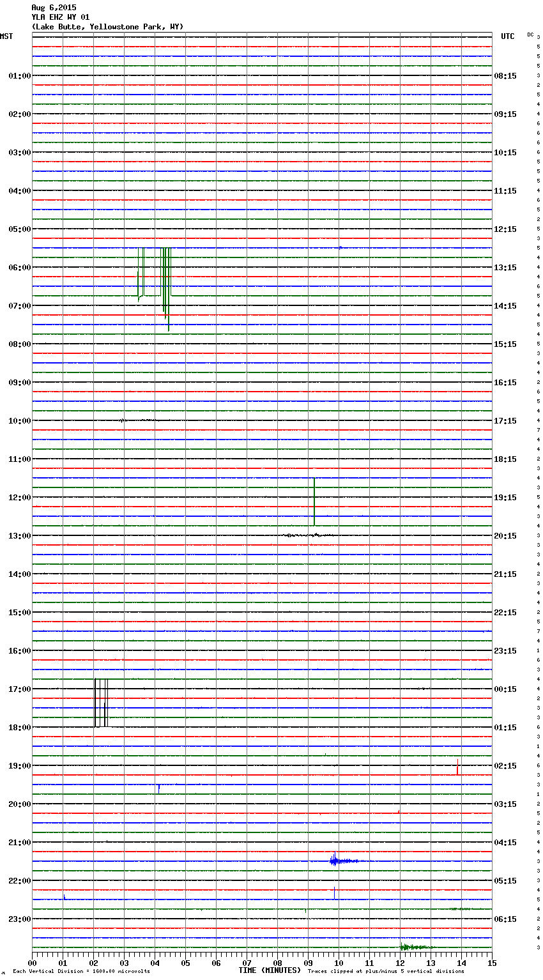This screenshot has height=980, width=543.
Task: Click the 04:15 UTC time label
Action: pyautogui.click(x=505, y=843)
